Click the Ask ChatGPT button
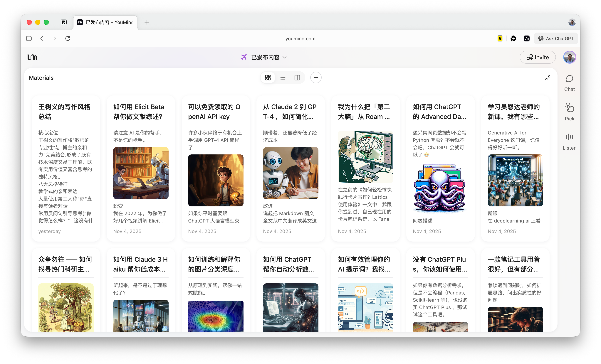 (556, 38)
